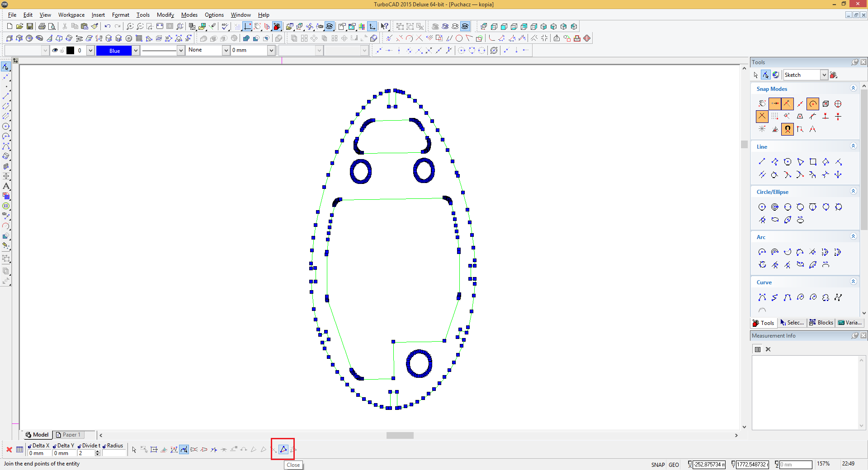
Task: Click the Delta X input field
Action: coord(39,453)
